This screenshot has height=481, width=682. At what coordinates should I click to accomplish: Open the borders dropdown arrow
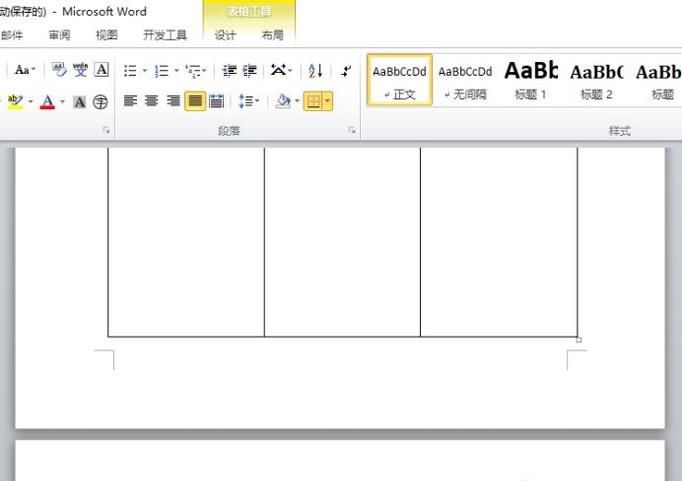327,102
